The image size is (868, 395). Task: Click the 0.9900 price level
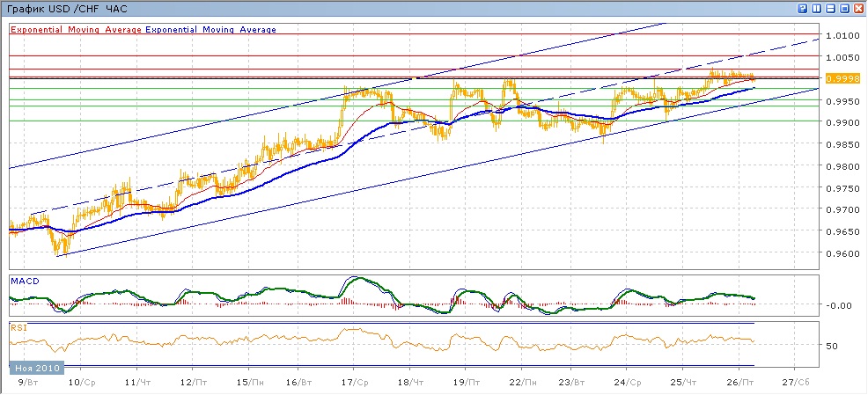(x=842, y=123)
